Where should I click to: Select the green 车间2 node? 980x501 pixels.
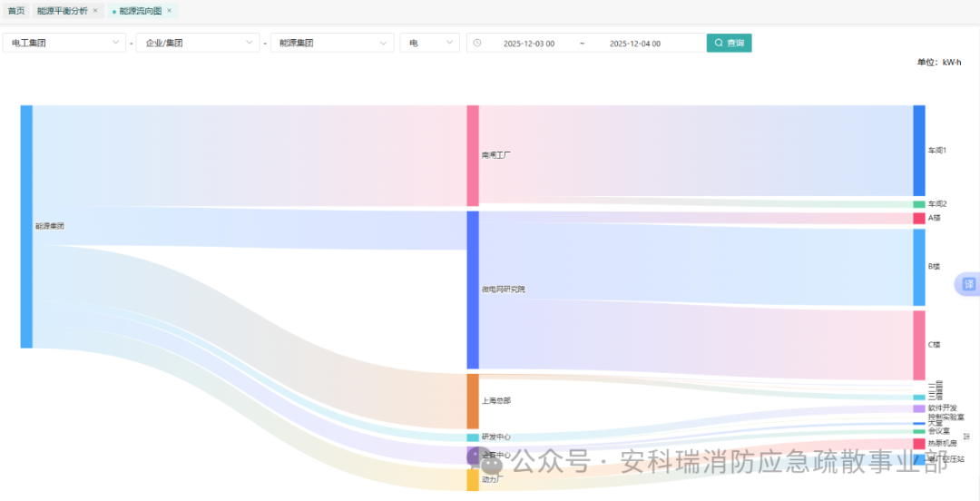[x=918, y=204]
